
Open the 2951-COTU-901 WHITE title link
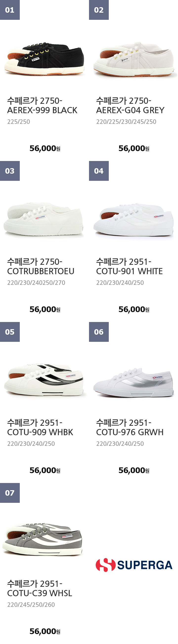(129, 267)
